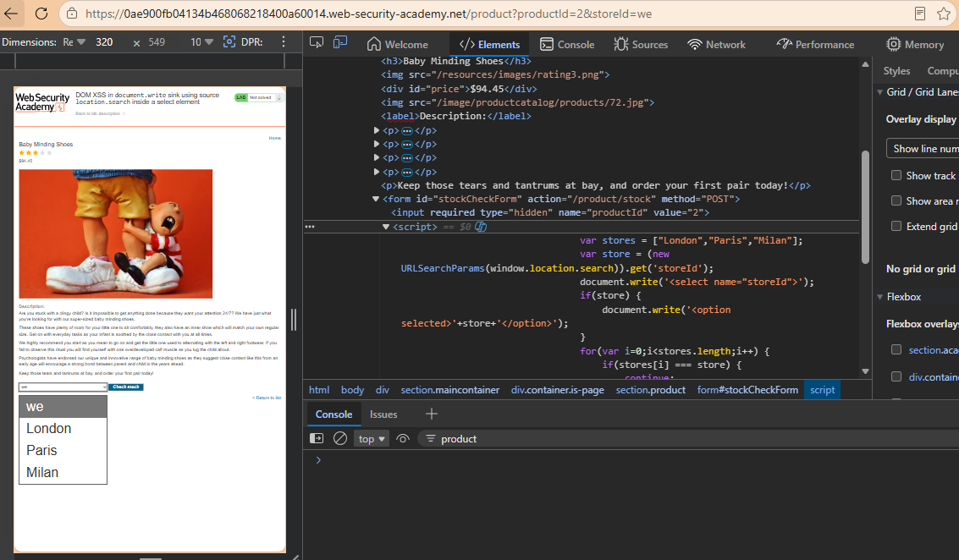Enable Extend grid lines checkbox

pyautogui.click(x=896, y=226)
